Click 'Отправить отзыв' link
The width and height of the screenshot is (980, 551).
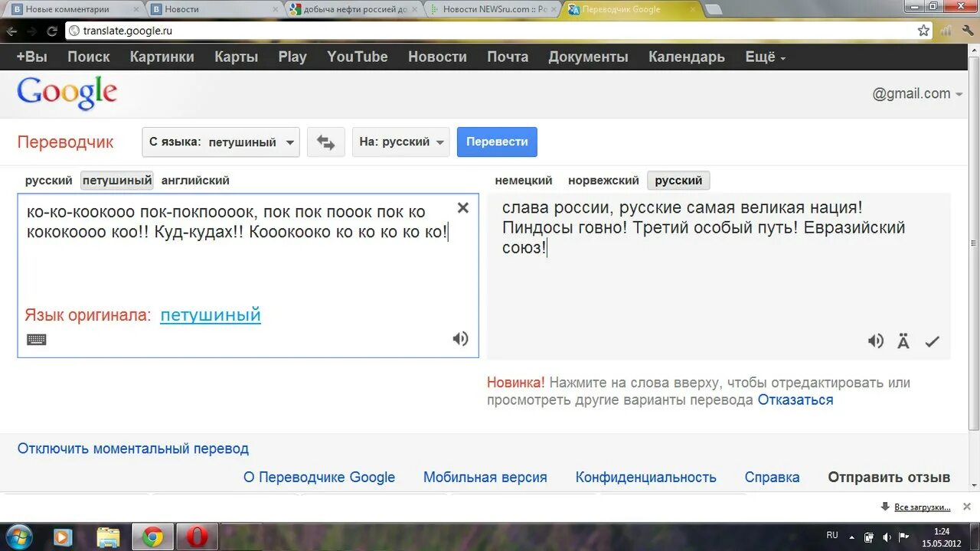889,477
